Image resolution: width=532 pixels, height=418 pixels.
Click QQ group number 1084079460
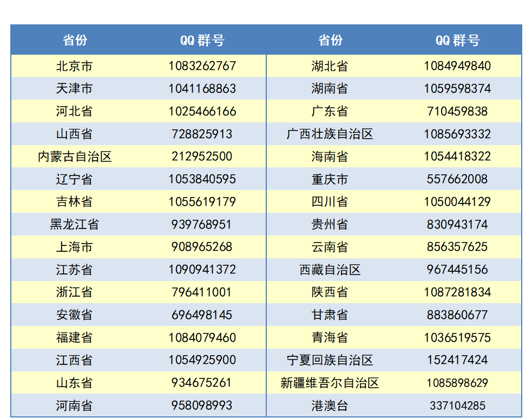pyautogui.click(x=202, y=337)
